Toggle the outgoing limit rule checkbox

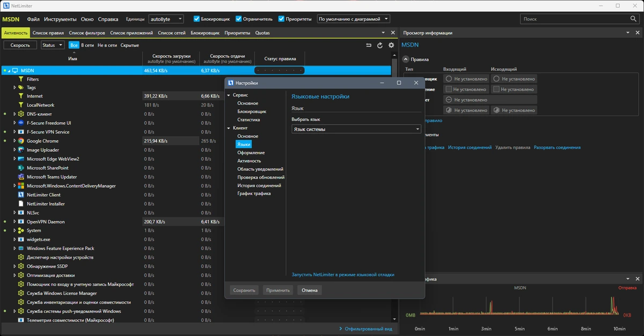coord(496,89)
